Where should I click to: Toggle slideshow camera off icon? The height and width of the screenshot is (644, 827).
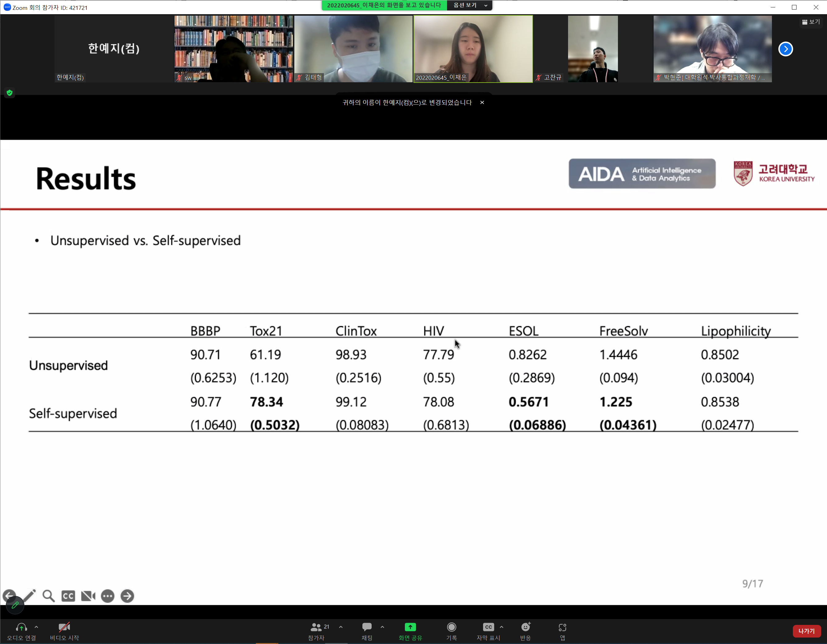pyautogui.click(x=88, y=596)
